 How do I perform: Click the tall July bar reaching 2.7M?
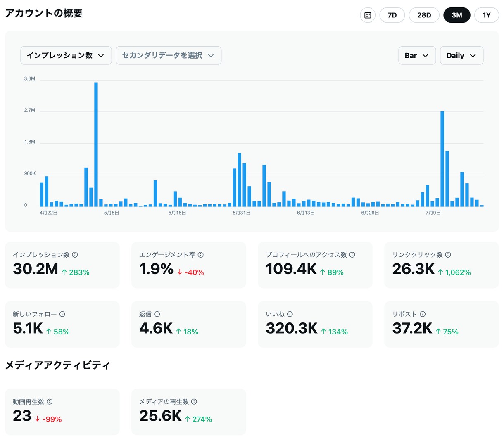442,159
